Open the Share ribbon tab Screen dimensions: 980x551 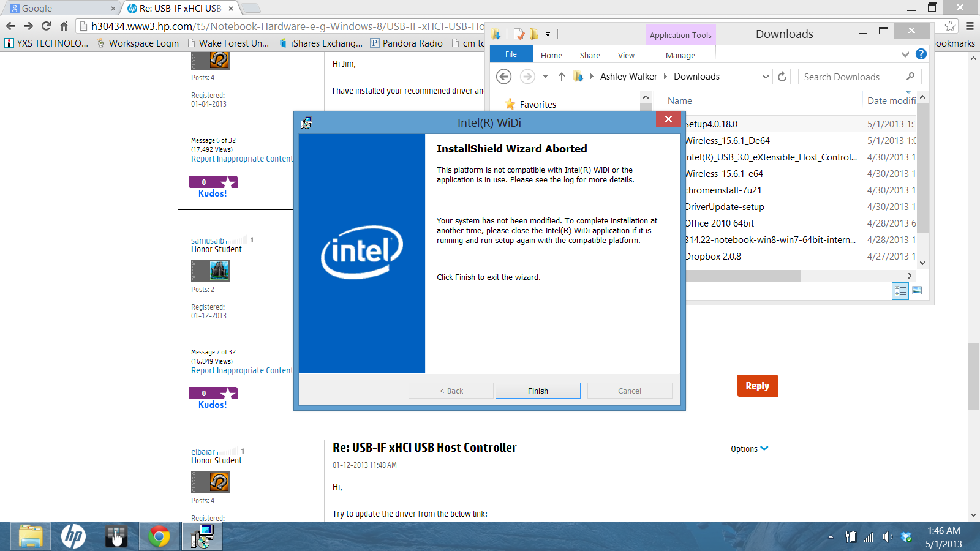590,55
